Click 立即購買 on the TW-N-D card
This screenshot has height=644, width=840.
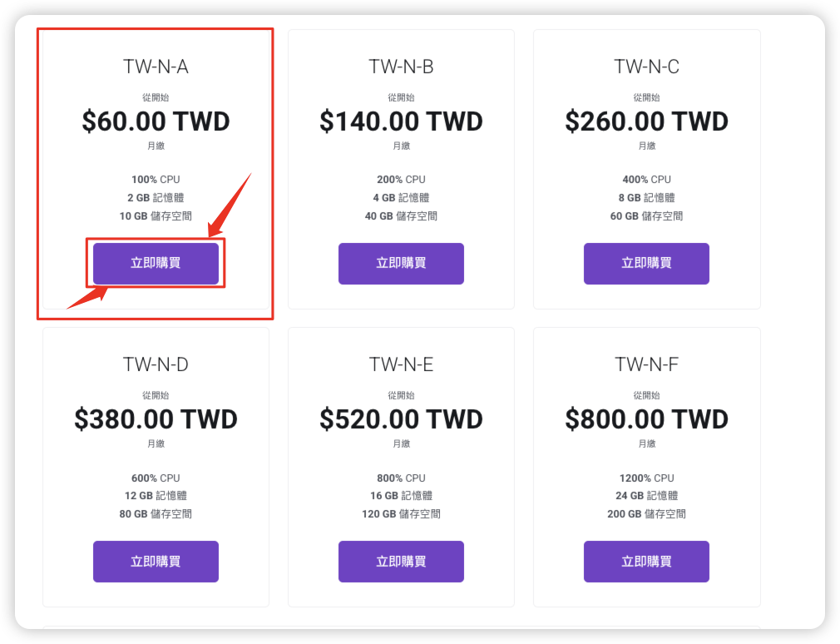click(x=156, y=562)
